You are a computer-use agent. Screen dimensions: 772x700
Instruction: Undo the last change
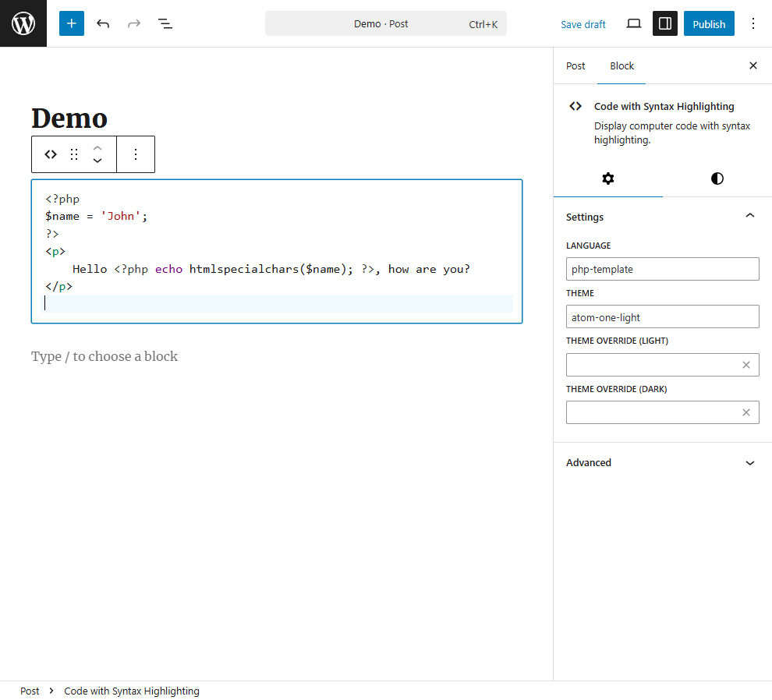pyautogui.click(x=102, y=23)
